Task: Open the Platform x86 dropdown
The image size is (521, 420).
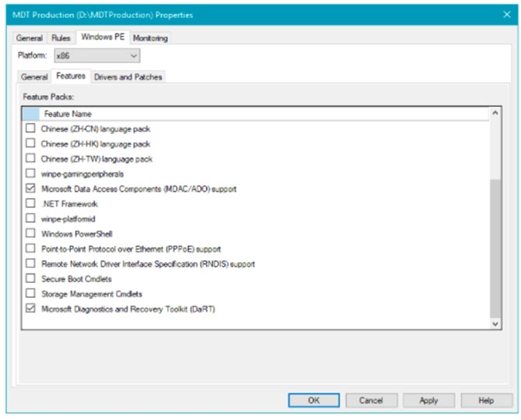Action: coord(97,55)
